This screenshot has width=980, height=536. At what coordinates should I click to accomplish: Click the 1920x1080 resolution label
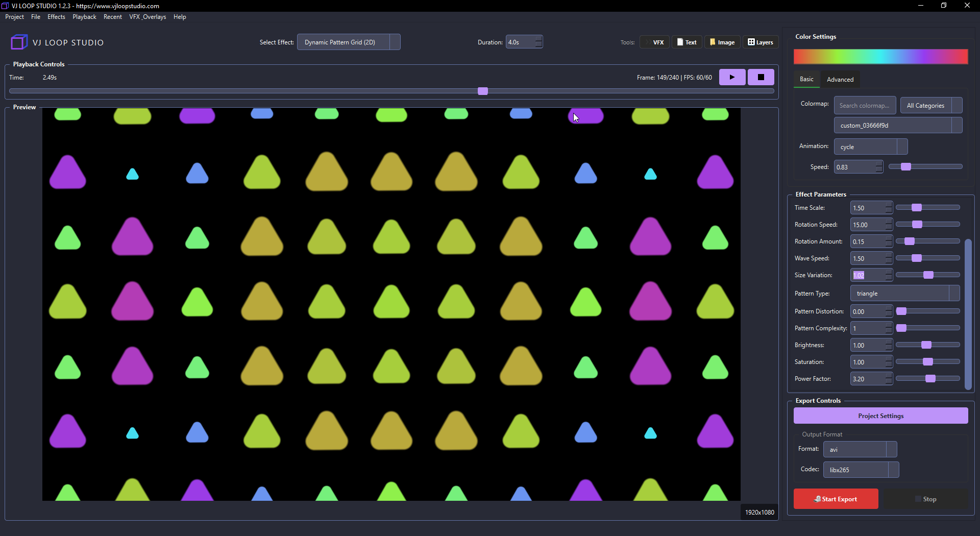(759, 512)
